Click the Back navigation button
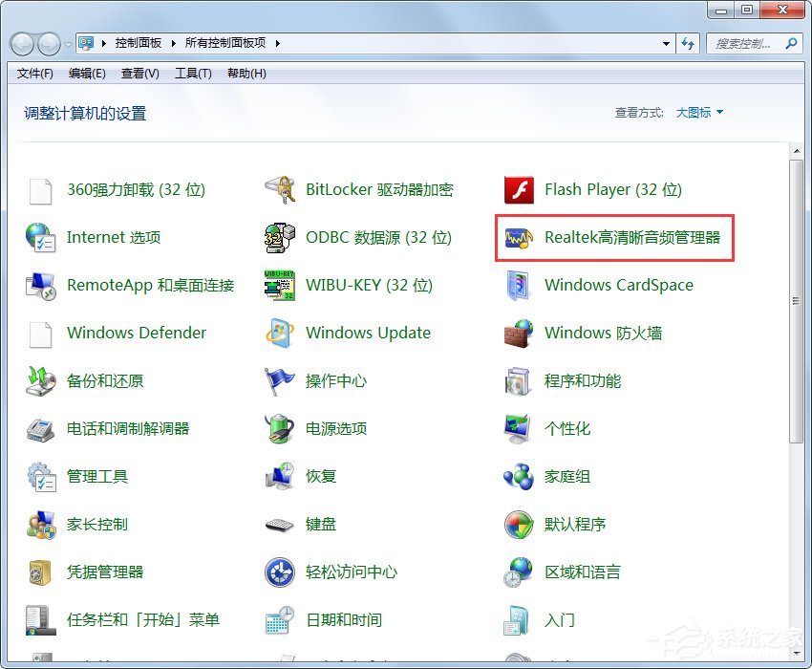812x669 pixels. (x=22, y=44)
